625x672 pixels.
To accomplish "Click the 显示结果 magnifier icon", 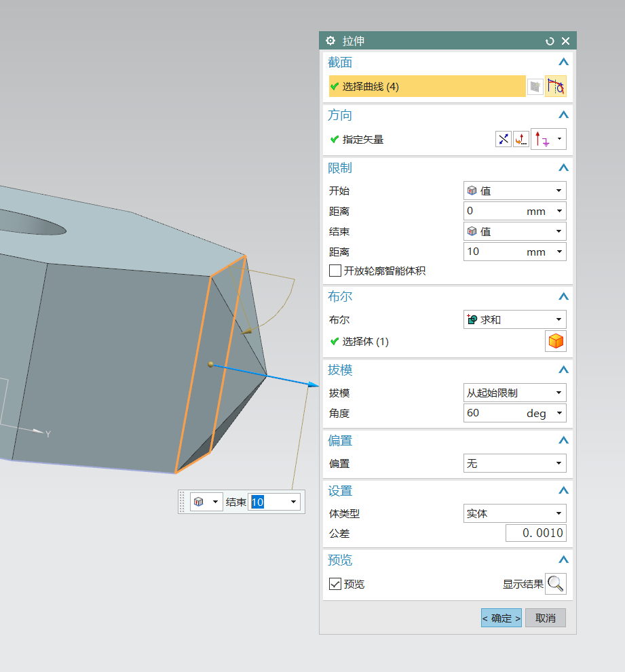I will (555, 583).
